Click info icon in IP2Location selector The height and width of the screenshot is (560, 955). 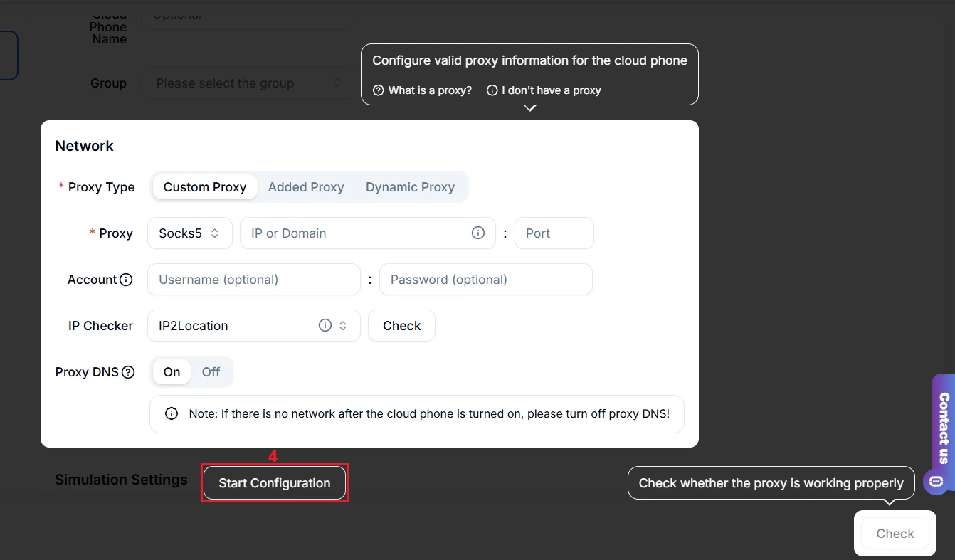click(325, 326)
